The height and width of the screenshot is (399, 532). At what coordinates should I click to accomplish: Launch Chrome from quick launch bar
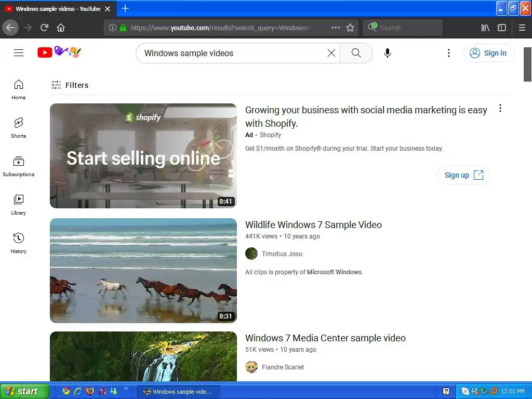click(x=66, y=391)
